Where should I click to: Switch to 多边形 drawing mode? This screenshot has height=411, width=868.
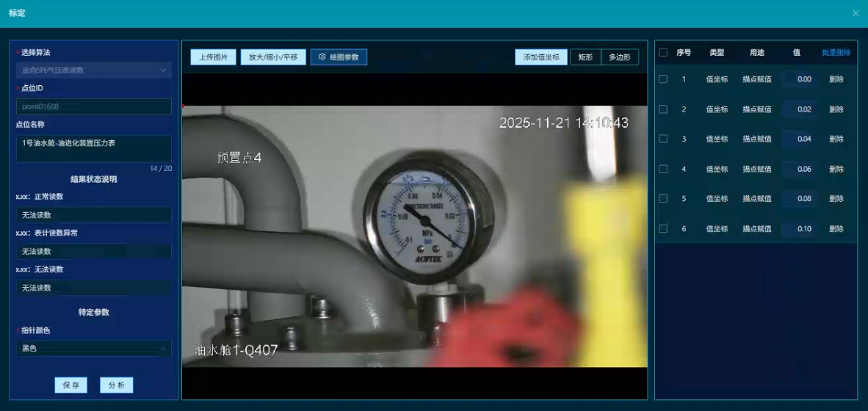point(620,57)
